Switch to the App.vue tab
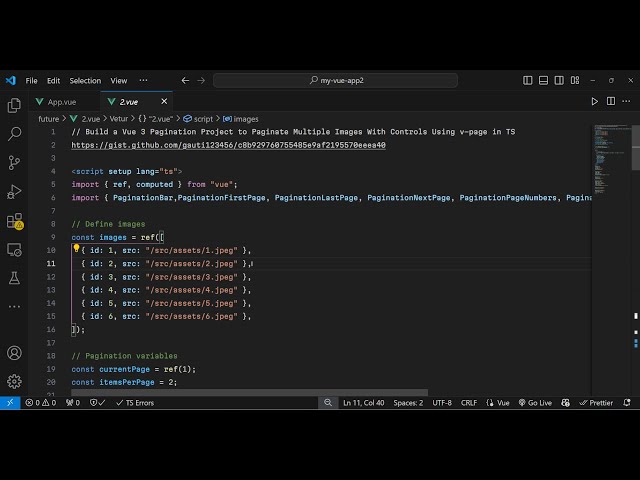640x480 pixels. click(61, 101)
